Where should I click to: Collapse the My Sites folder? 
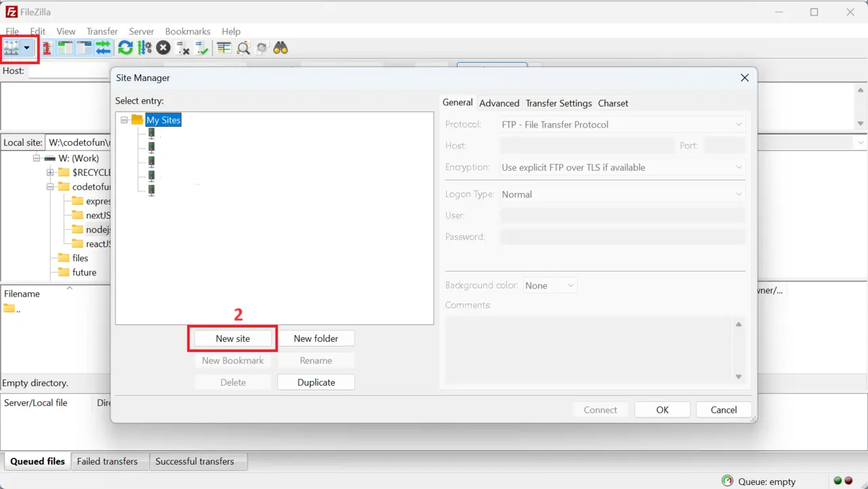(x=124, y=120)
